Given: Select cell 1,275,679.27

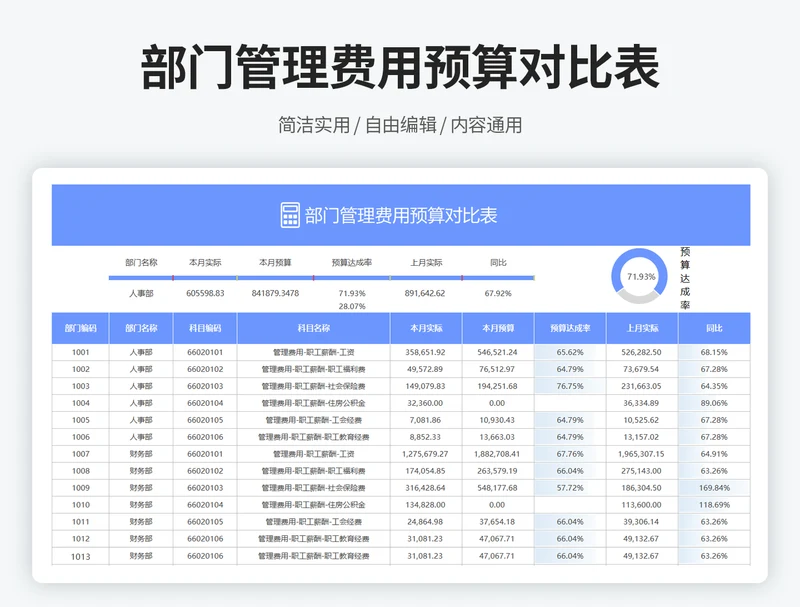Looking at the screenshot, I should [426, 454].
